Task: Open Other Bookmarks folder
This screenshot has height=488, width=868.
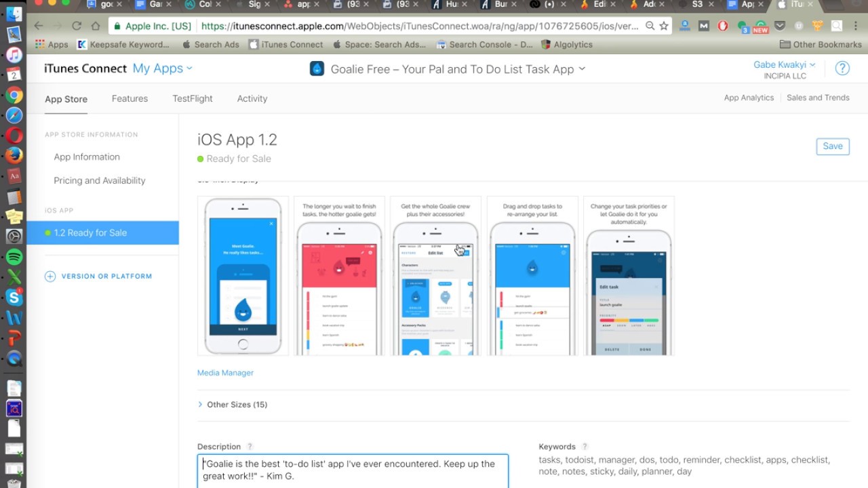Action: (821, 45)
